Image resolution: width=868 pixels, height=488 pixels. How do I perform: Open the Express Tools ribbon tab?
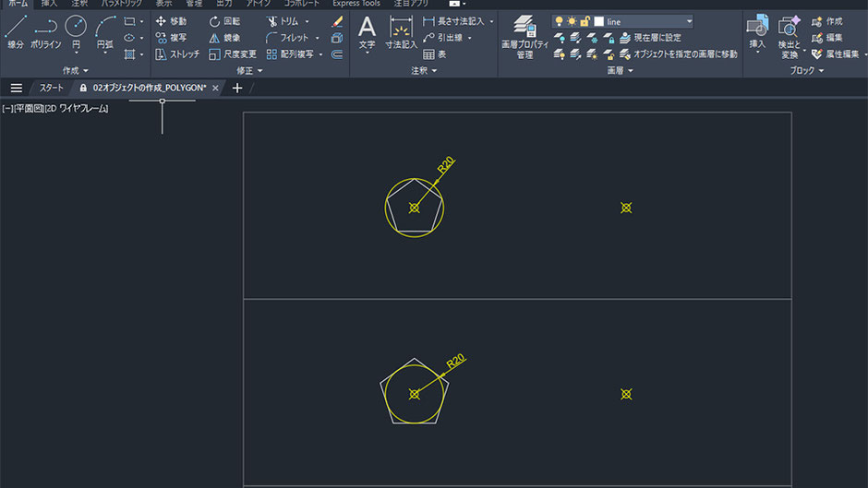356,4
